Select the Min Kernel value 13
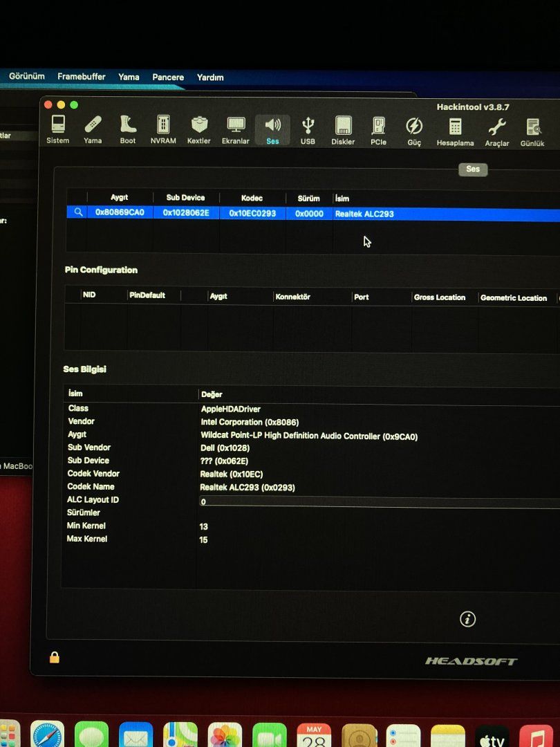560x747 pixels. [x=203, y=526]
